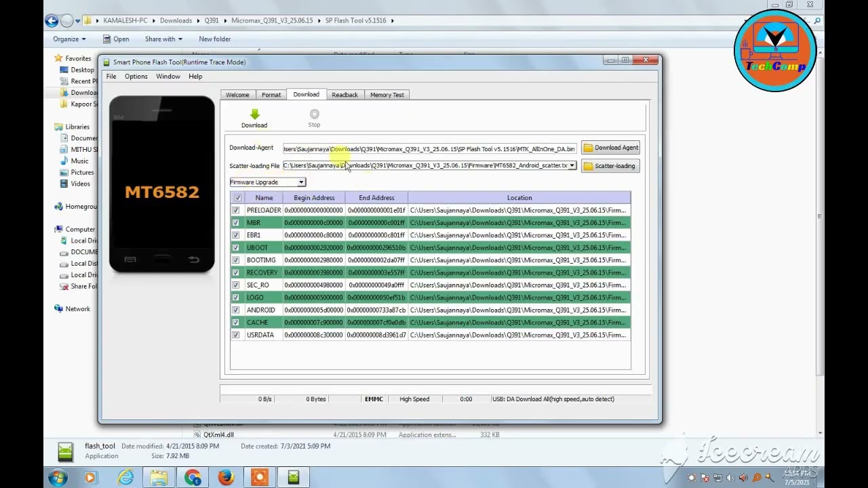This screenshot has width=868, height=488.
Task: Click the Name column header
Action: point(264,198)
